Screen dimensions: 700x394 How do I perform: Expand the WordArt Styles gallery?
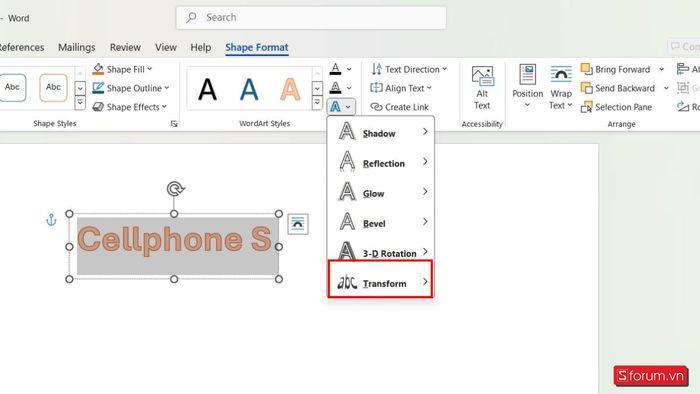[317, 103]
